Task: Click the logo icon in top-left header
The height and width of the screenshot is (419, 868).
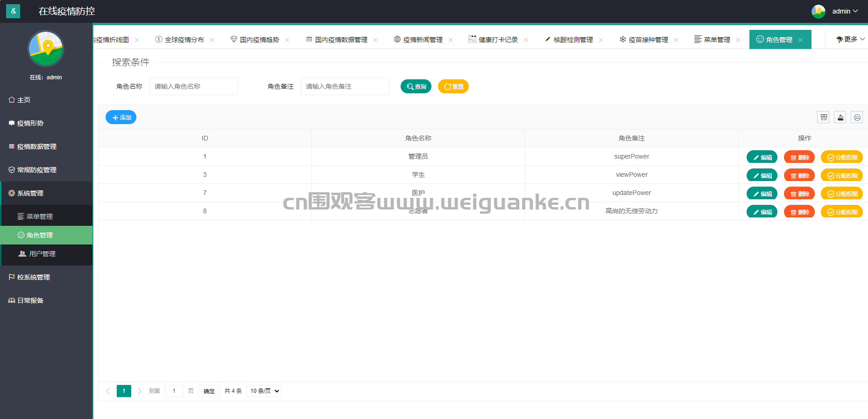Action: pyautogui.click(x=13, y=11)
